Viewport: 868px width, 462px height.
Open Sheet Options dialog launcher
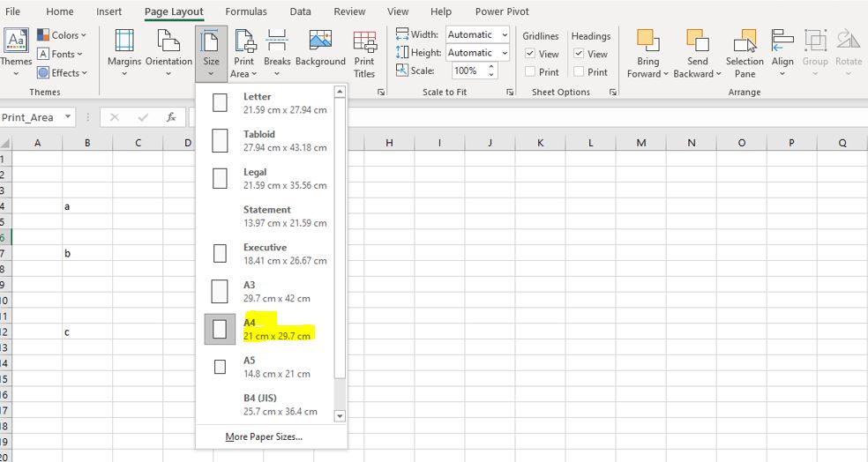click(613, 92)
